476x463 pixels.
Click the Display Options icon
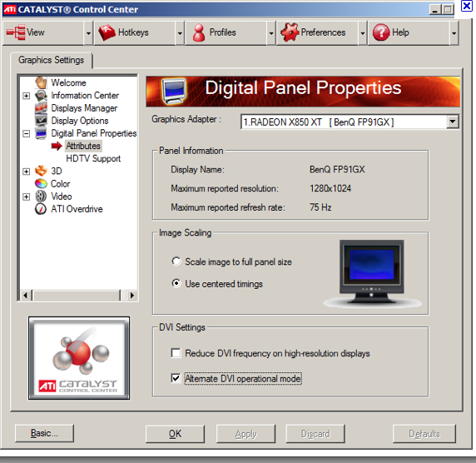click(x=42, y=120)
